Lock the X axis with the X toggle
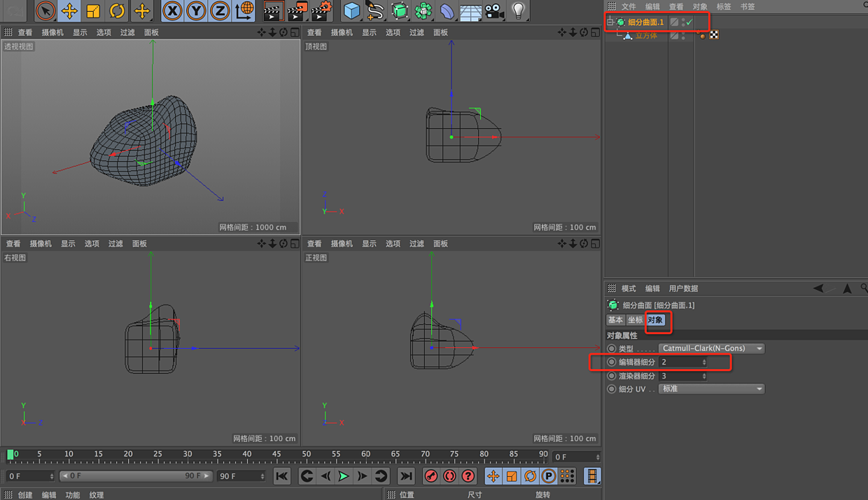Image resolution: width=868 pixels, height=500 pixels. (173, 11)
